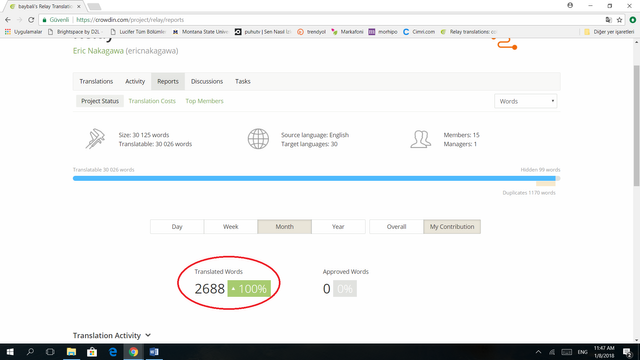Click the beige duplicates bar segment
640x360 pixels.
click(546, 184)
